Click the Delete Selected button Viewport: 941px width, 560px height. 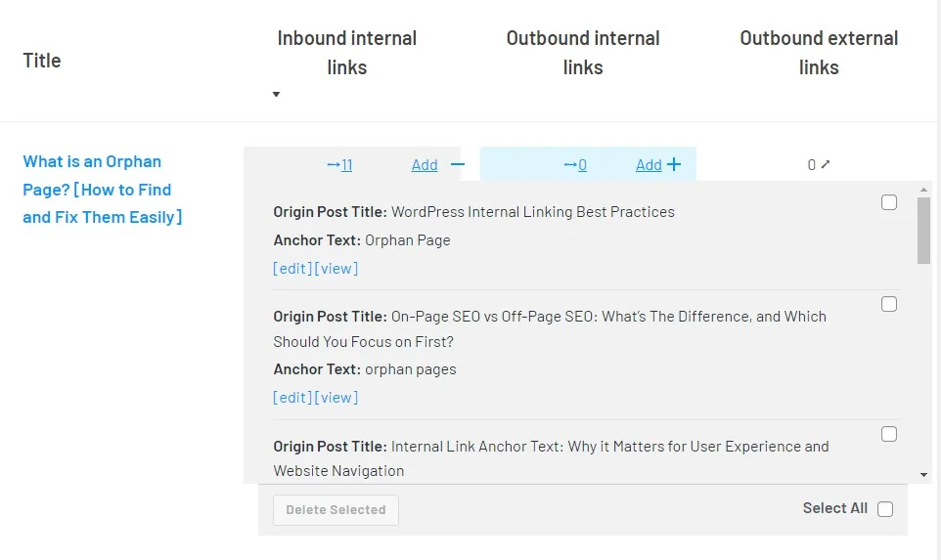(336, 509)
